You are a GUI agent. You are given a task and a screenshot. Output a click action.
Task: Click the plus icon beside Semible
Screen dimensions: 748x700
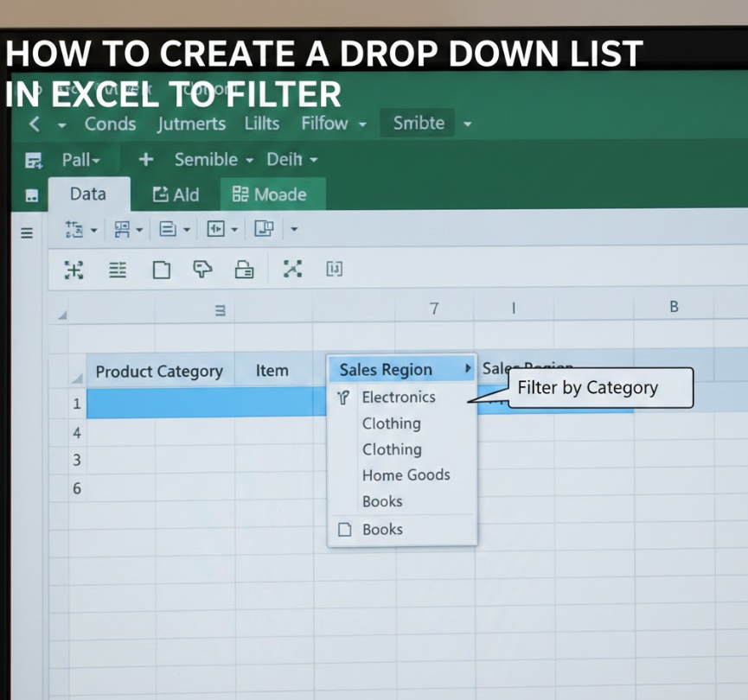(x=146, y=160)
